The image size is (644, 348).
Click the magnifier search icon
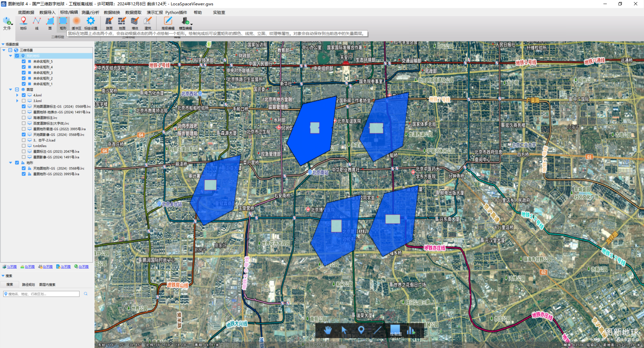point(86,294)
